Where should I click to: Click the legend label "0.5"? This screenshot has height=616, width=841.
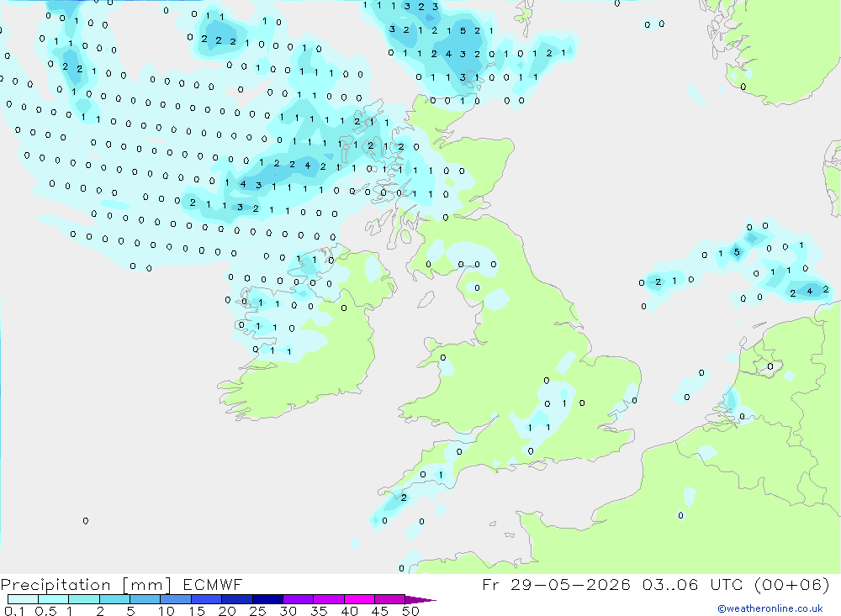tap(45, 611)
